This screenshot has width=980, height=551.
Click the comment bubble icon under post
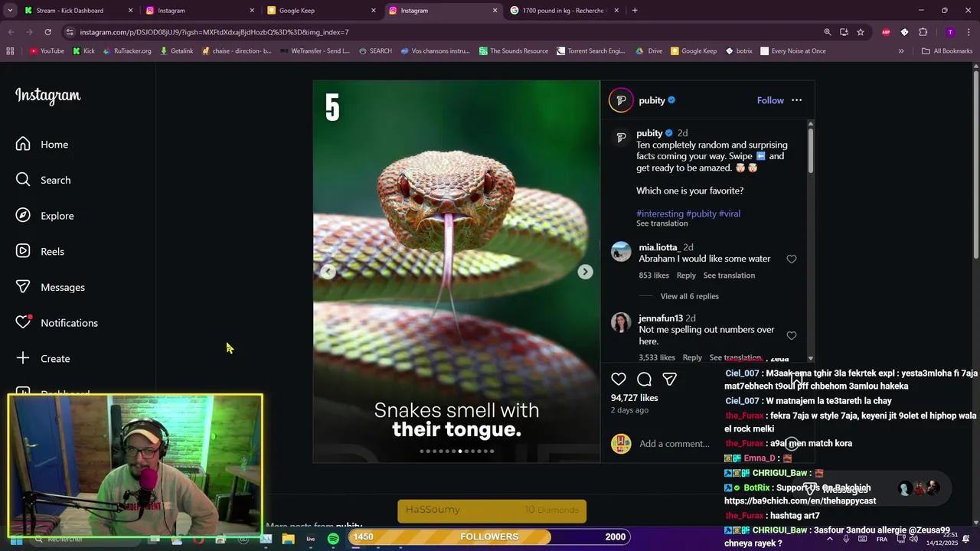pos(644,379)
